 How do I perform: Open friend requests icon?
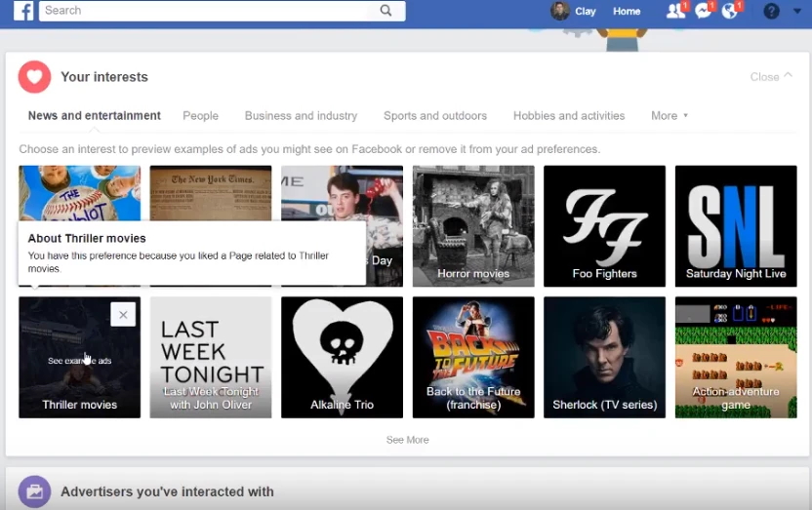675,11
